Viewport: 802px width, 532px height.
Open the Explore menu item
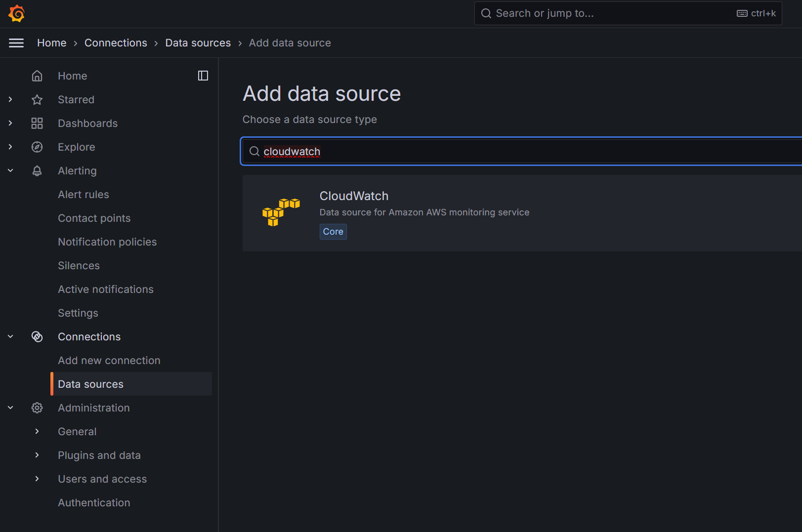tap(77, 147)
